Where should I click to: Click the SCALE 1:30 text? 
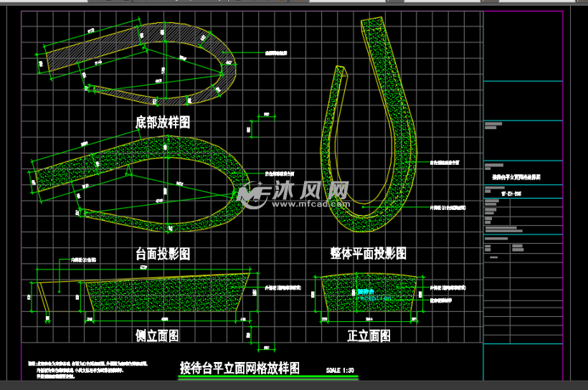(341, 370)
